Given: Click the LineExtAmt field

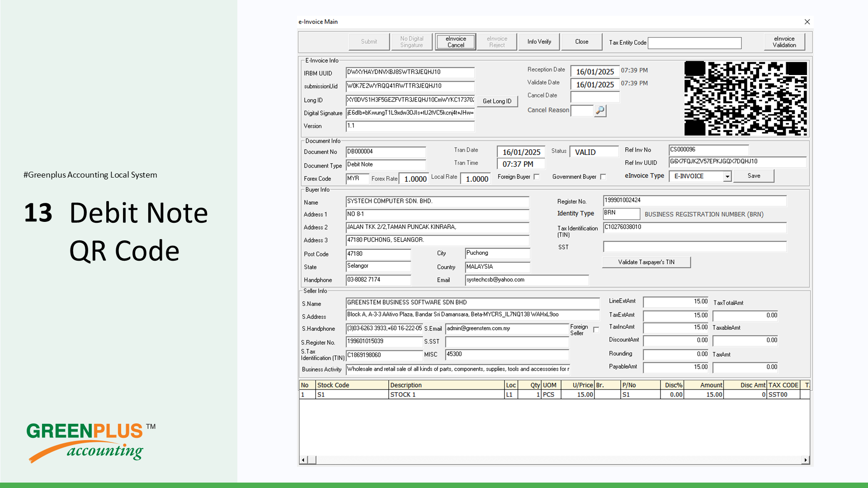Looking at the screenshot, I should [676, 302].
